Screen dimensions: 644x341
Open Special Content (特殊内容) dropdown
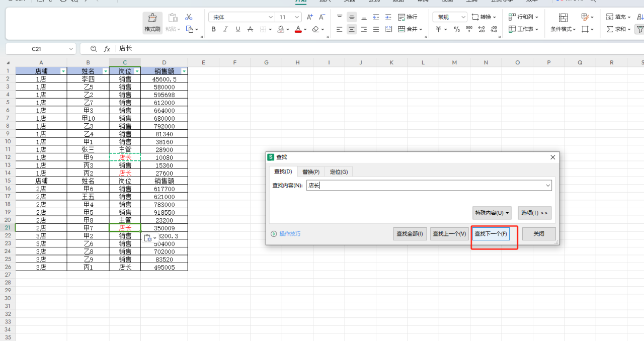(492, 213)
